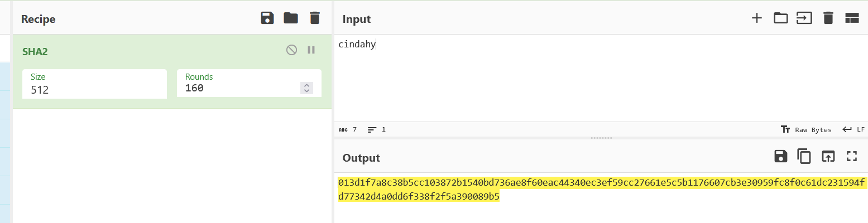This screenshot has height=223, width=868.
Task: Copy raw output to clipboard
Action: tap(804, 157)
